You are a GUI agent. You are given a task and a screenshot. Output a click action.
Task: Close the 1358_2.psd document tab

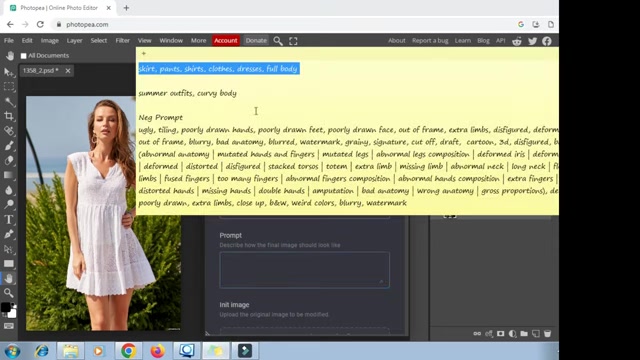pyautogui.click(x=68, y=71)
